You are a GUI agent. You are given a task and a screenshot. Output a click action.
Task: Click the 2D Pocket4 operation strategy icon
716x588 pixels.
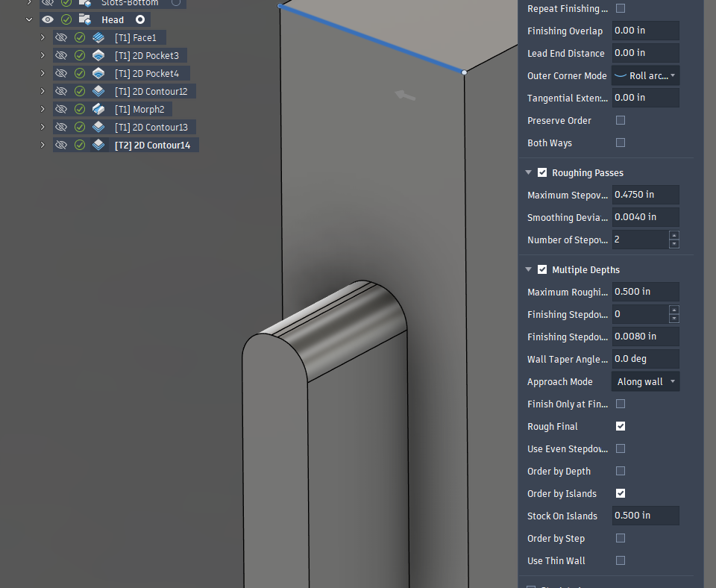(x=98, y=73)
